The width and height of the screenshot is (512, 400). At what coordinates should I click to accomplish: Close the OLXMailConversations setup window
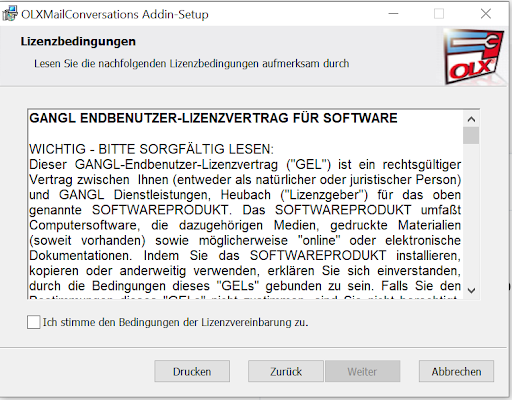tap(486, 14)
